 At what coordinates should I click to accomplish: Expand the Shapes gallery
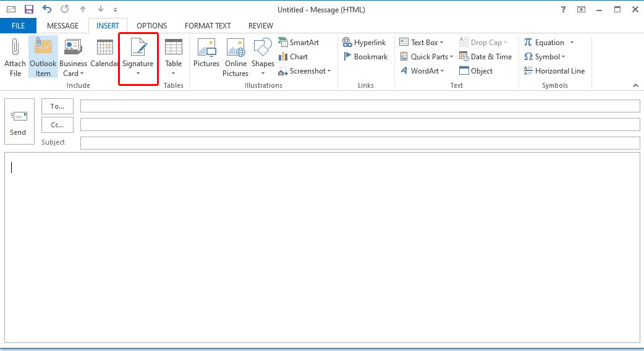tap(263, 57)
